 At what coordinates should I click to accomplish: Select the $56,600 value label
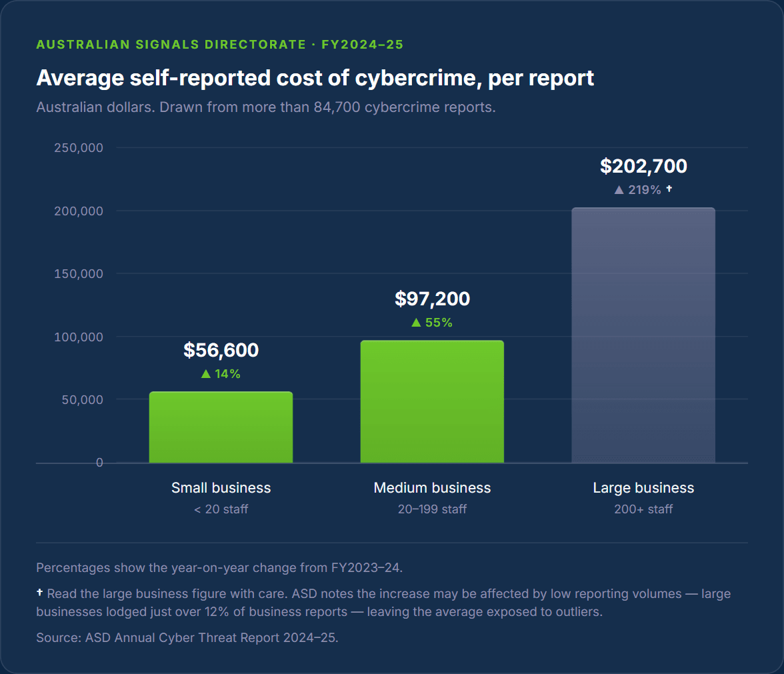tap(221, 350)
